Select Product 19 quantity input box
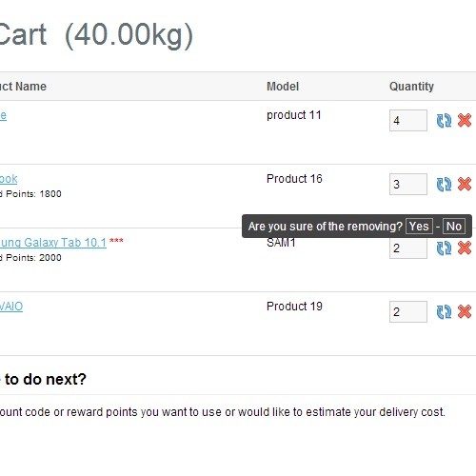Screen dimensions: 476x476 pos(408,312)
